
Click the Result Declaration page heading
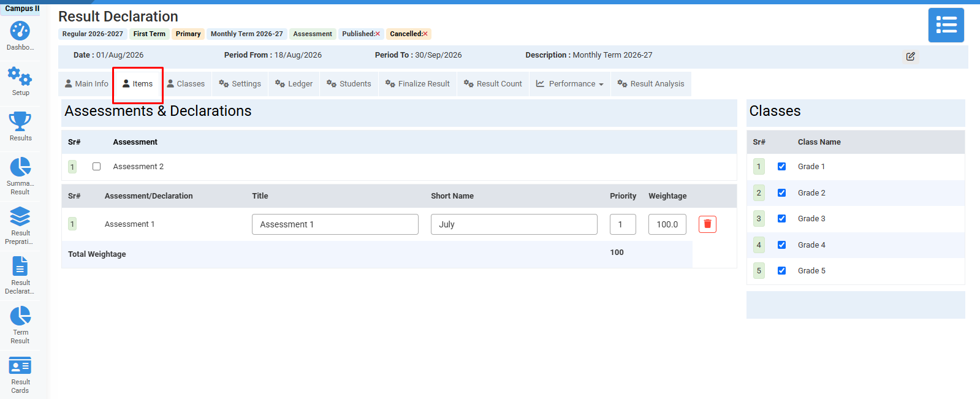pos(118,17)
